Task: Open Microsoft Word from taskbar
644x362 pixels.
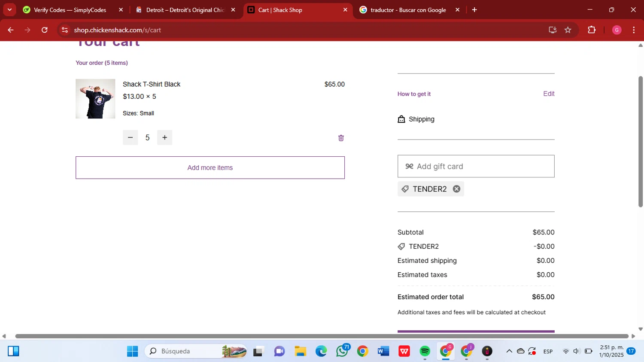Action: tap(383, 351)
